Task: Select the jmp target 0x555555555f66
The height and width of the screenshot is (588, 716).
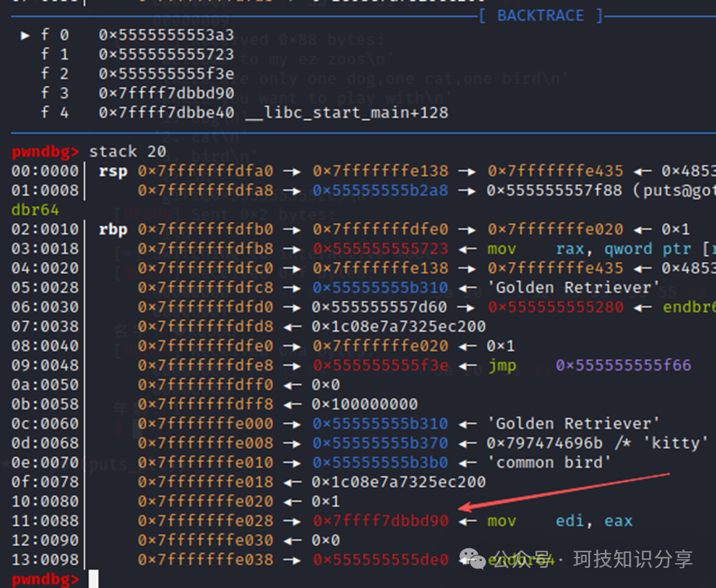Action: (623, 366)
